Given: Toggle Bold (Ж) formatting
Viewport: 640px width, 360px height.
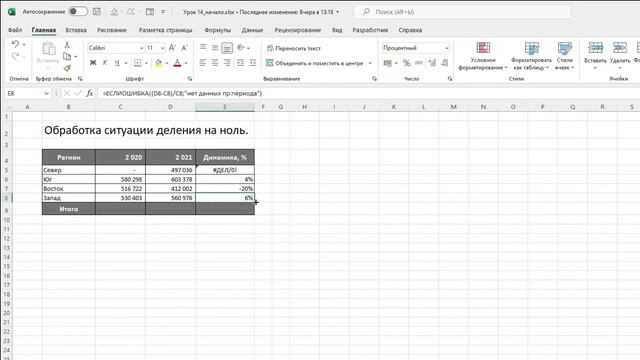Looking at the screenshot, I should [x=93, y=63].
